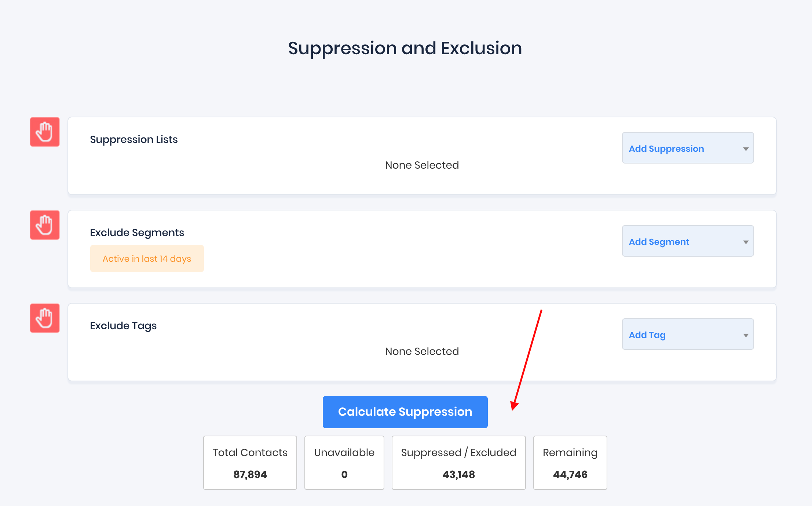The width and height of the screenshot is (812, 506).
Task: Click the Unavailable count box
Action: point(344,462)
